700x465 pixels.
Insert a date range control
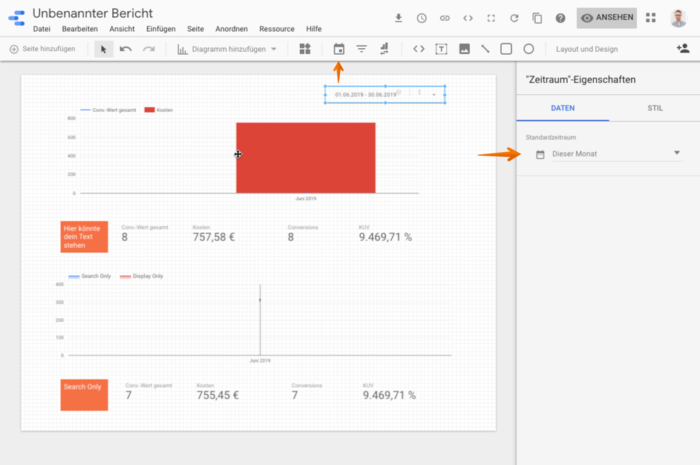[x=339, y=49]
